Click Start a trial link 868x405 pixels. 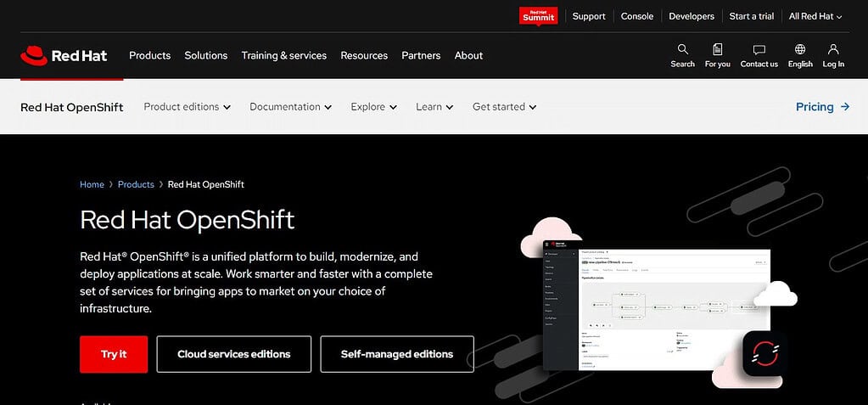click(752, 16)
